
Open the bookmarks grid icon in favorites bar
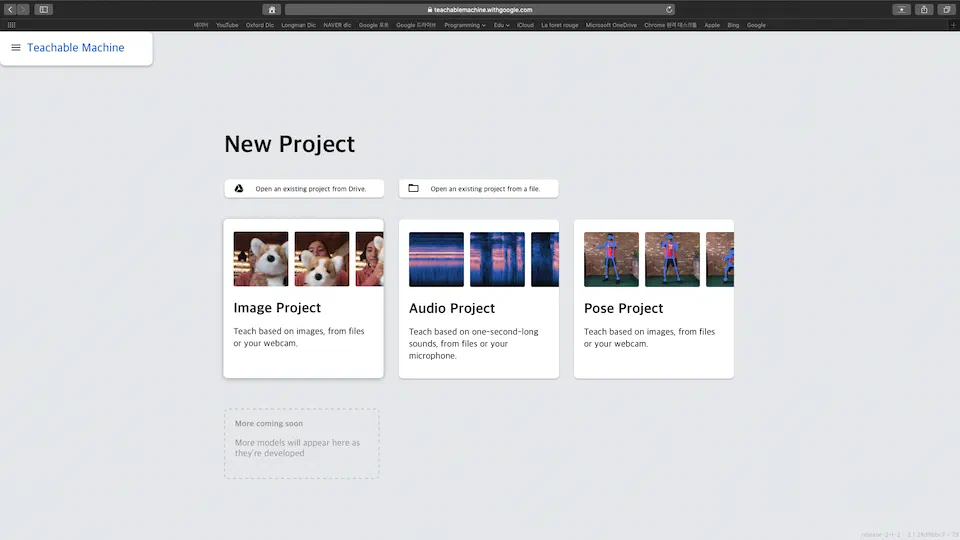point(11,25)
